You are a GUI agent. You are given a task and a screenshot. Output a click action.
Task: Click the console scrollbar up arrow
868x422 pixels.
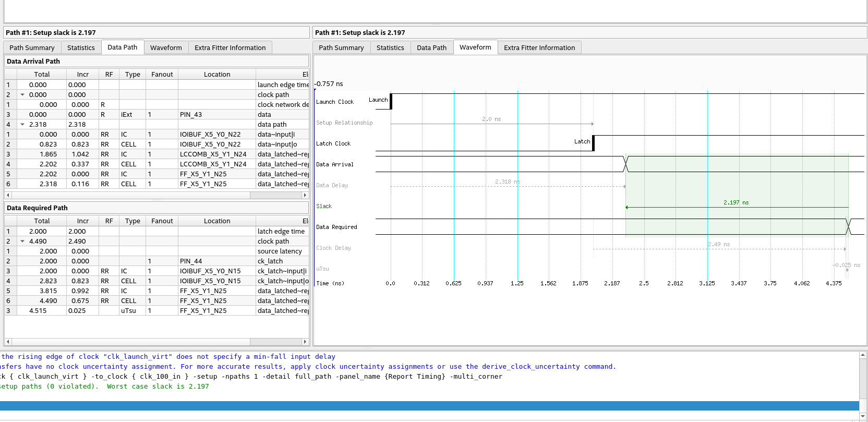tap(863, 355)
